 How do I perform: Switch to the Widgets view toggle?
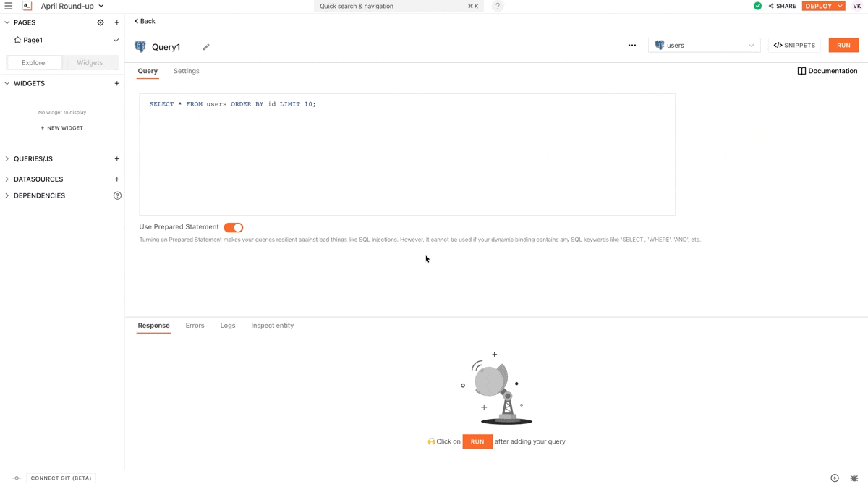coord(90,63)
